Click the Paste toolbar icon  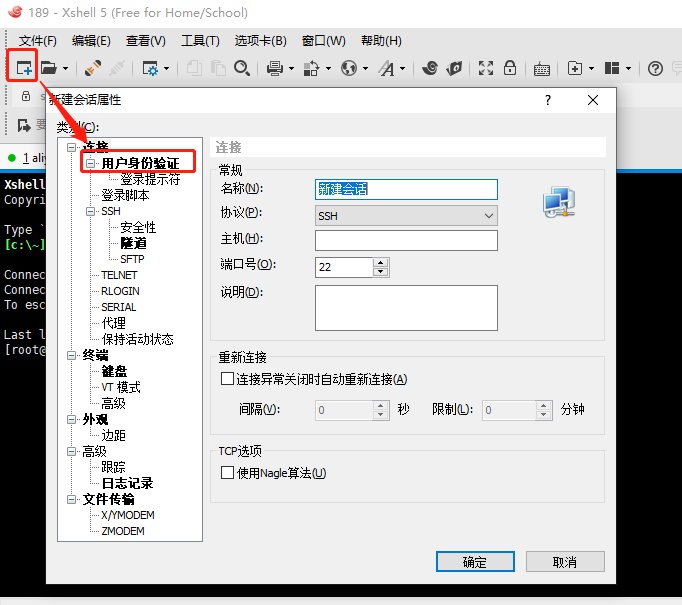coord(218,68)
